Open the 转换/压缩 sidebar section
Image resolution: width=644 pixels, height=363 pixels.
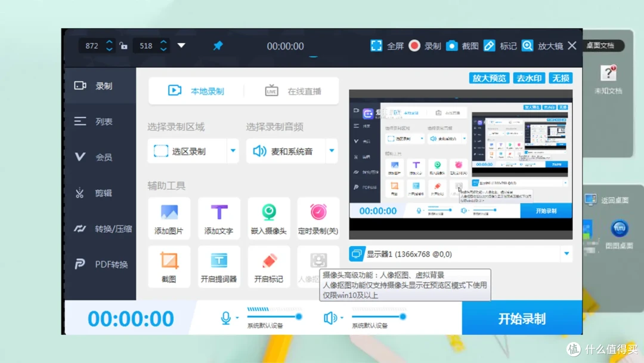tap(100, 229)
